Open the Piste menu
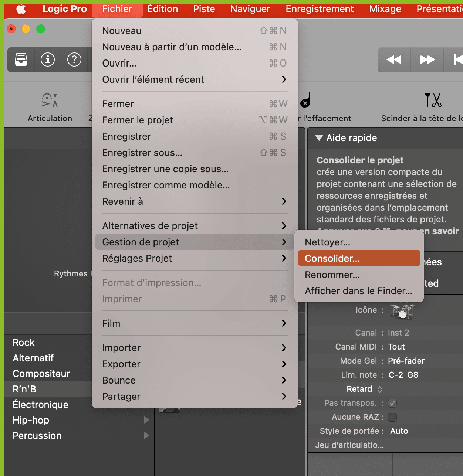The width and height of the screenshot is (463, 476). [204, 9]
